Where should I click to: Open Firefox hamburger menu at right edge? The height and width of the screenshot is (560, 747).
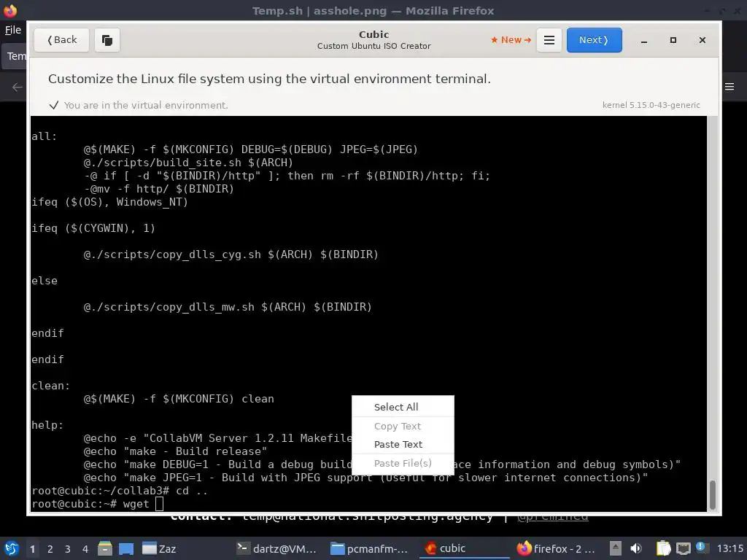pos(729,87)
